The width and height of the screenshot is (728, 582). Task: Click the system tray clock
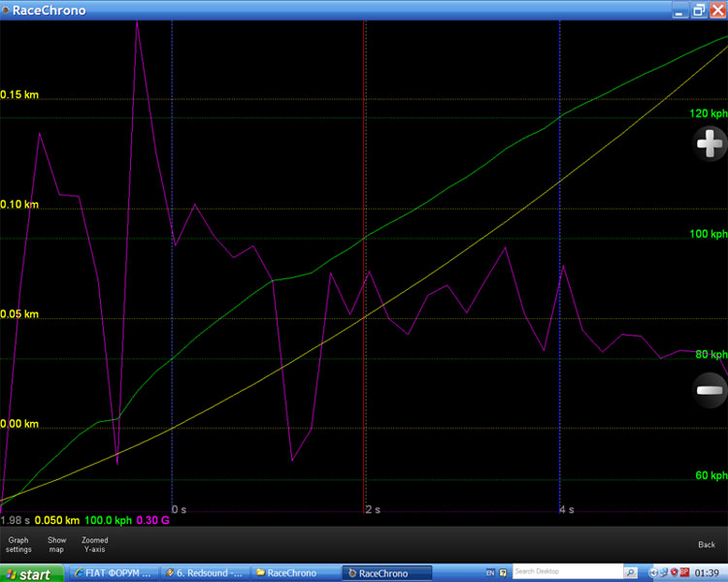[x=707, y=573]
